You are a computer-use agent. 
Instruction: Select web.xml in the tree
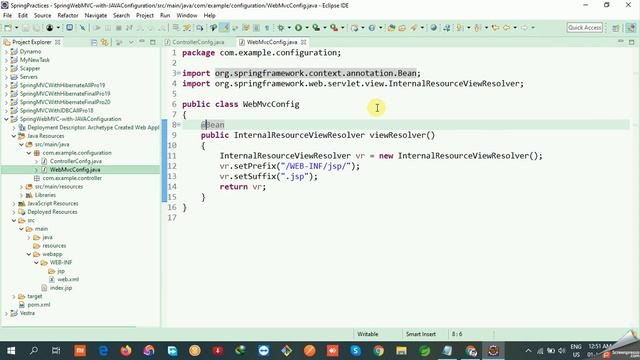68,280
